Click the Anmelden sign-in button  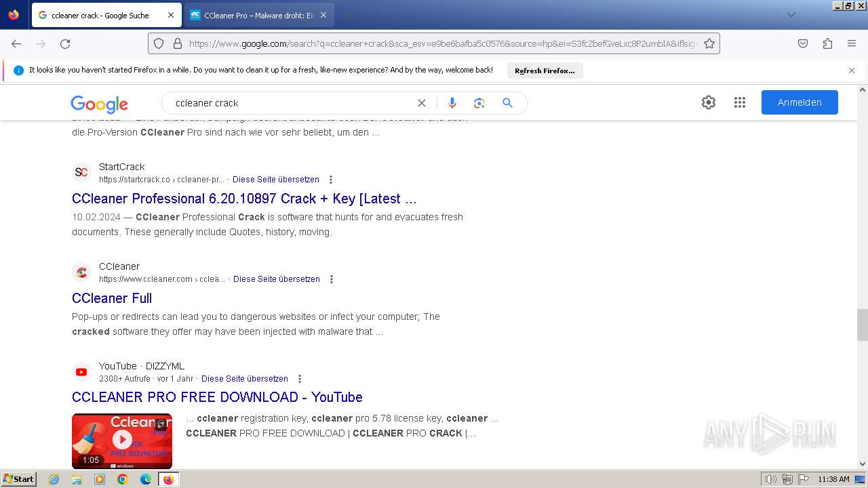tap(800, 102)
